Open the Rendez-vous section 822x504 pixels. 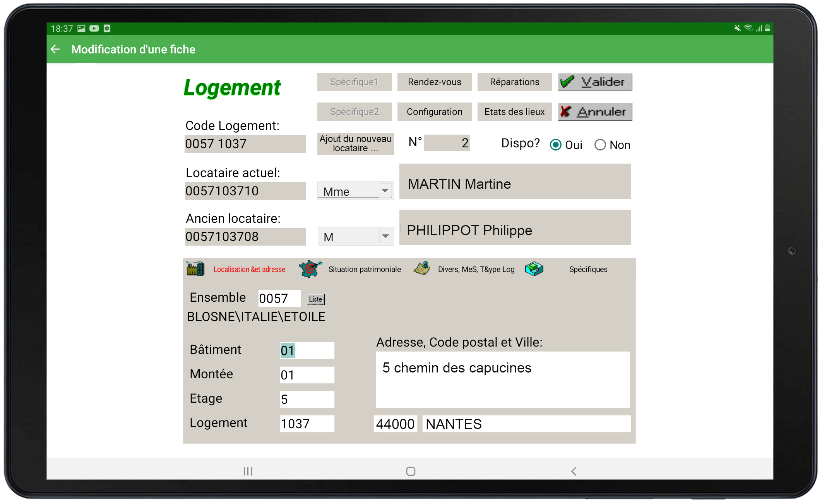tap(434, 82)
